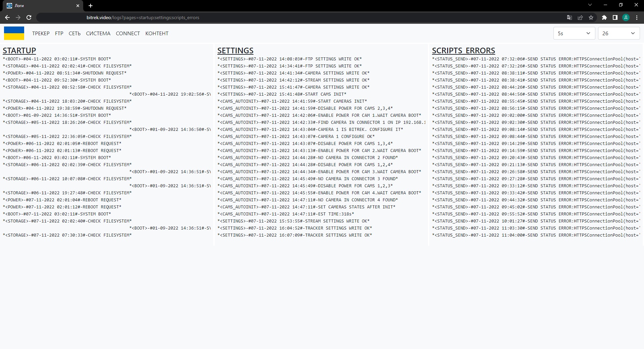Reload the logs page
This screenshot has height=349, width=644.
coord(29,17)
